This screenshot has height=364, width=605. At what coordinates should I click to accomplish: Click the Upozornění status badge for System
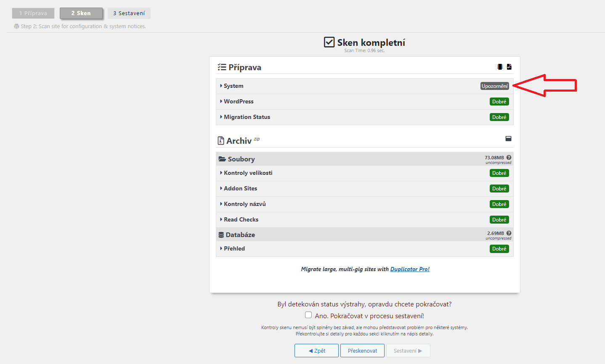495,86
